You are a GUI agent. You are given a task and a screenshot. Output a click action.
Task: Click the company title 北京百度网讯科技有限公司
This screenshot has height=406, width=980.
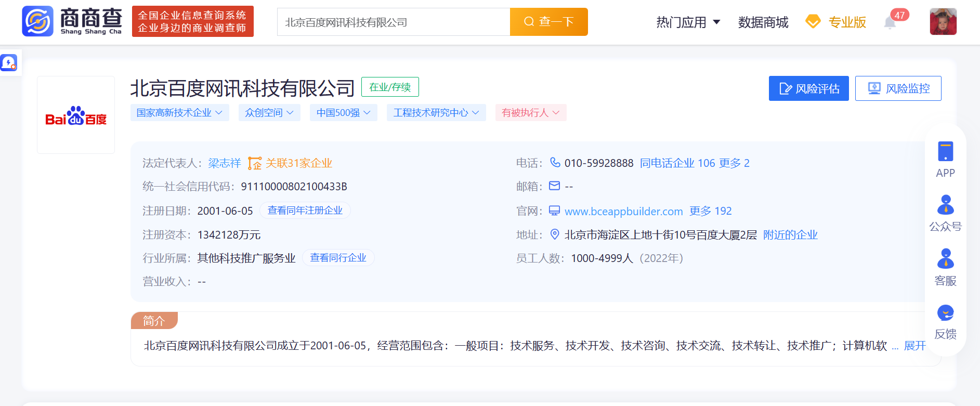pyautogui.click(x=242, y=88)
